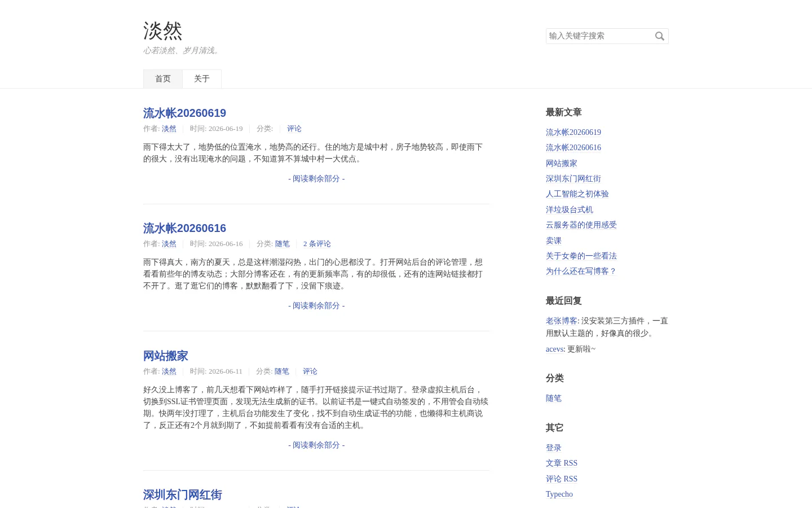Open sidebar recent post 深圳东门网红街
Viewport: 812px width, 508px height.
tap(573, 179)
